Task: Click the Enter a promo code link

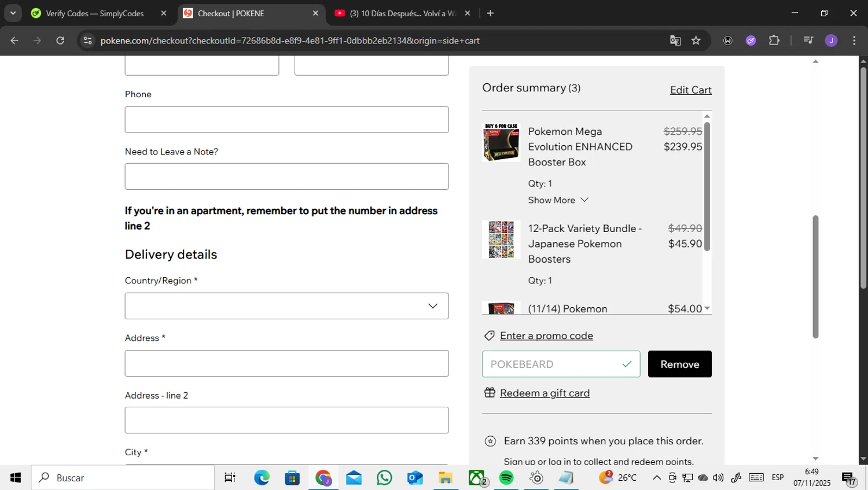Action: (x=546, y=336)
